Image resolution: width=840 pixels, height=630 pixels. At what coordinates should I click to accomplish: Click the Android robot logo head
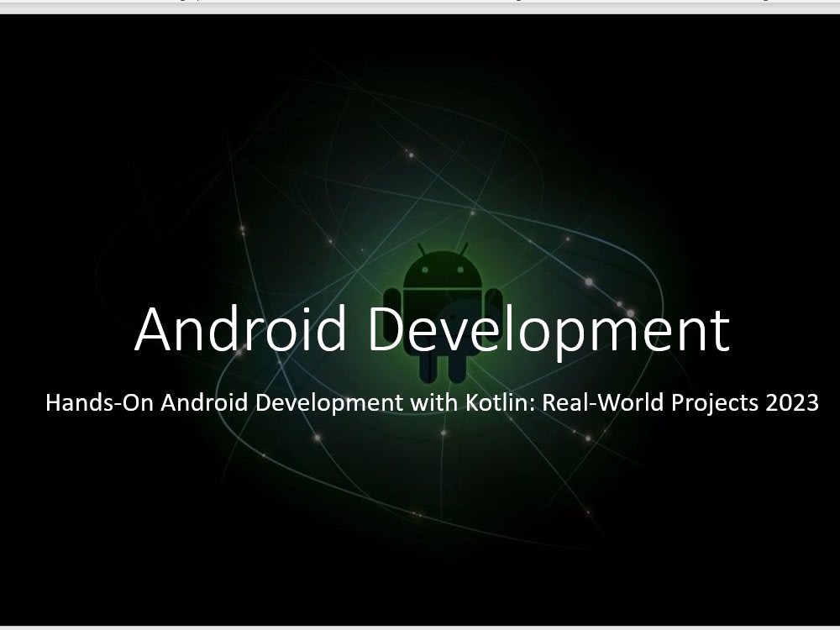[443, 267]
